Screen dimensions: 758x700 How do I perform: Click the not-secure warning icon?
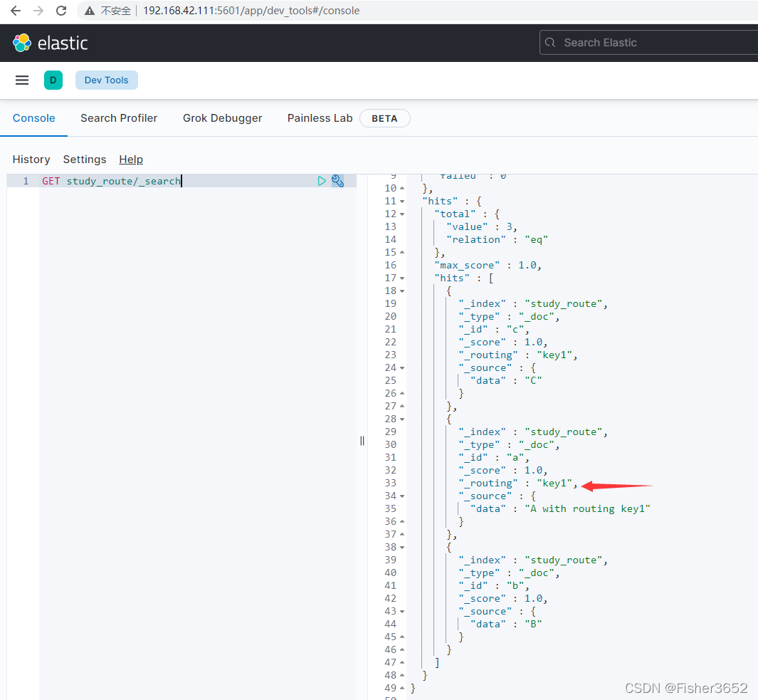[90, 11]
